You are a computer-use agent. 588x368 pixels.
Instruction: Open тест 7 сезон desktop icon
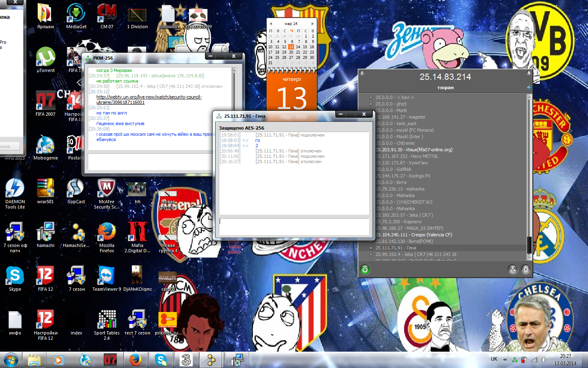point(137,322)
